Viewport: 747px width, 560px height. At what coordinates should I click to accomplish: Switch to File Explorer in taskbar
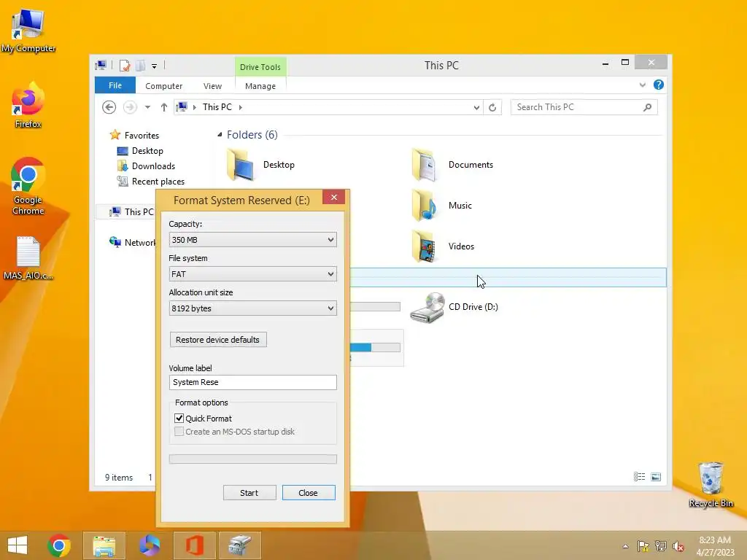tap(104, 545)
